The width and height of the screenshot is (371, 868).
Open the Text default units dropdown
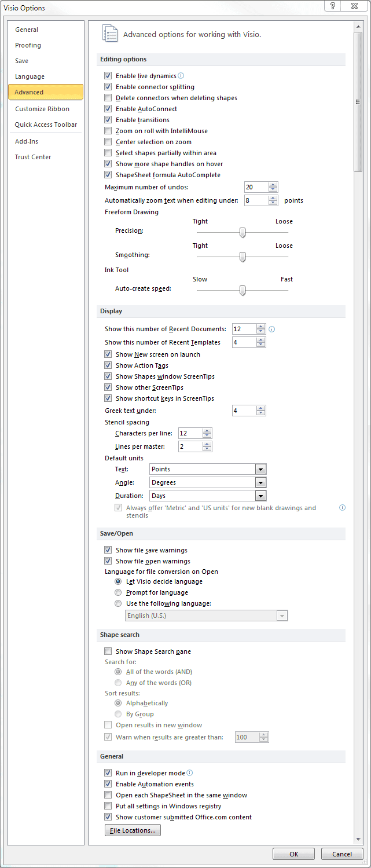(261, 469)
